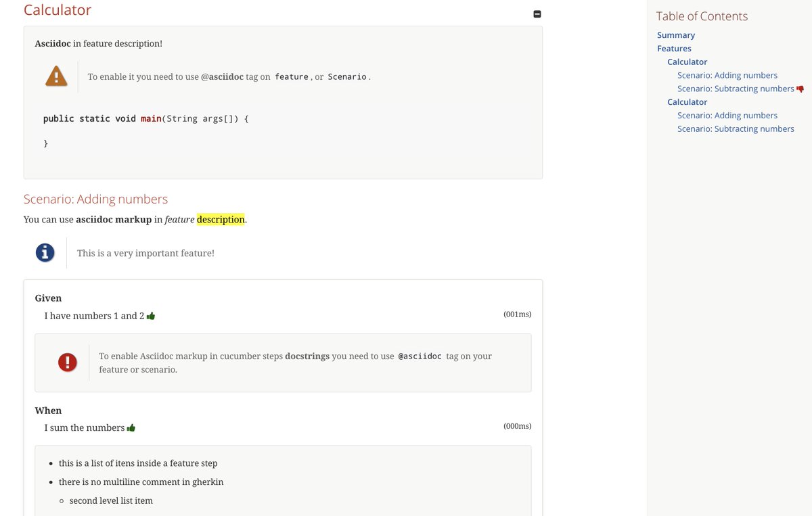Open the Features link in Table of Contents
Viewport: 812px width, 516px height.
[x=674, y=49]
